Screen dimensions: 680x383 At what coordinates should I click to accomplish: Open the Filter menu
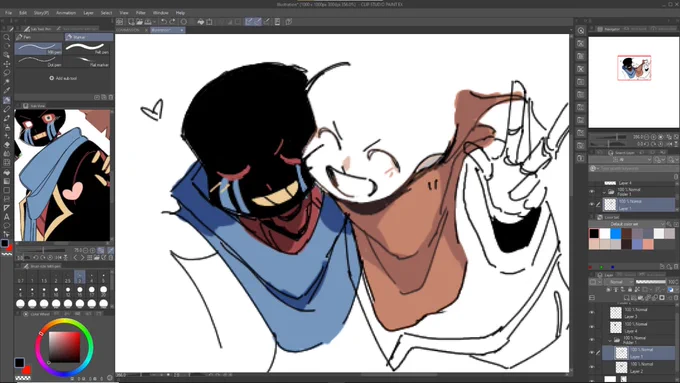pyautogui.click(x=141, y=13)
